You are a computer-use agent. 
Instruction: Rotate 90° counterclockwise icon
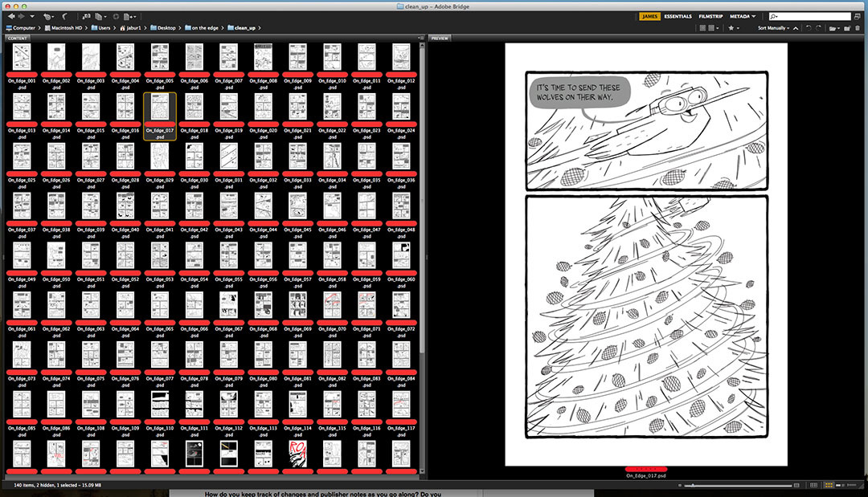click(809, 28)
